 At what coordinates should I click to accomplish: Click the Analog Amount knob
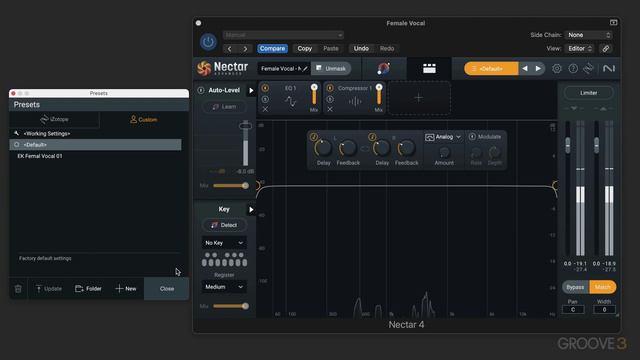[444, 152]
